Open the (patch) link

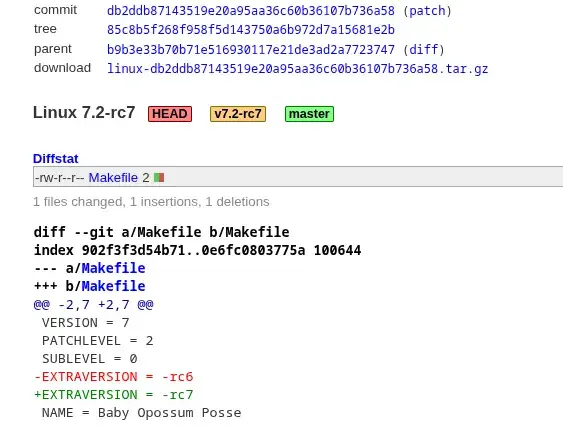click(427, 11)
